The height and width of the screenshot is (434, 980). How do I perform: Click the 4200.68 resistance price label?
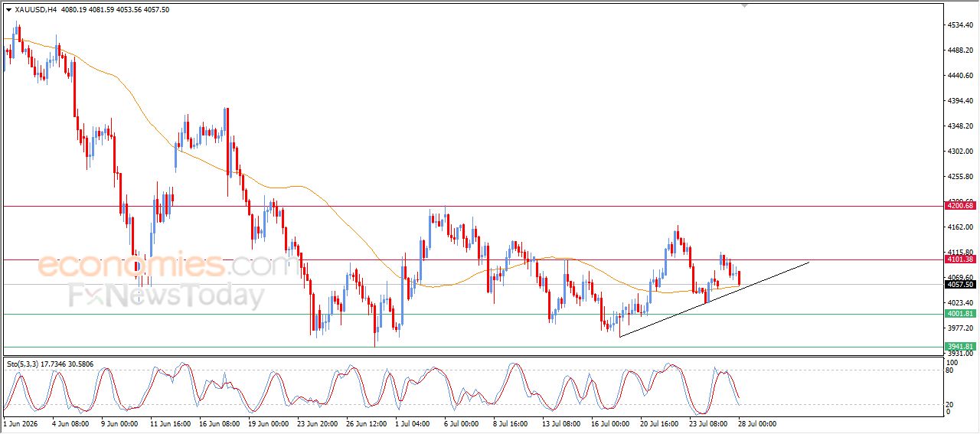tap(959, 206)
